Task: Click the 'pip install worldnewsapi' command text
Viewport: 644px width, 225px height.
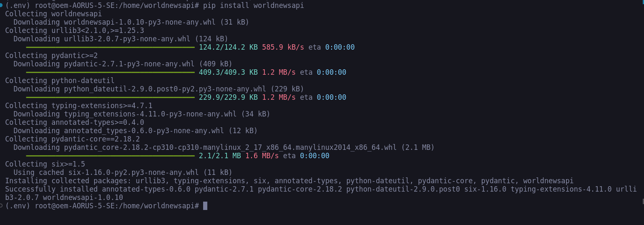Action: [253, 5]
